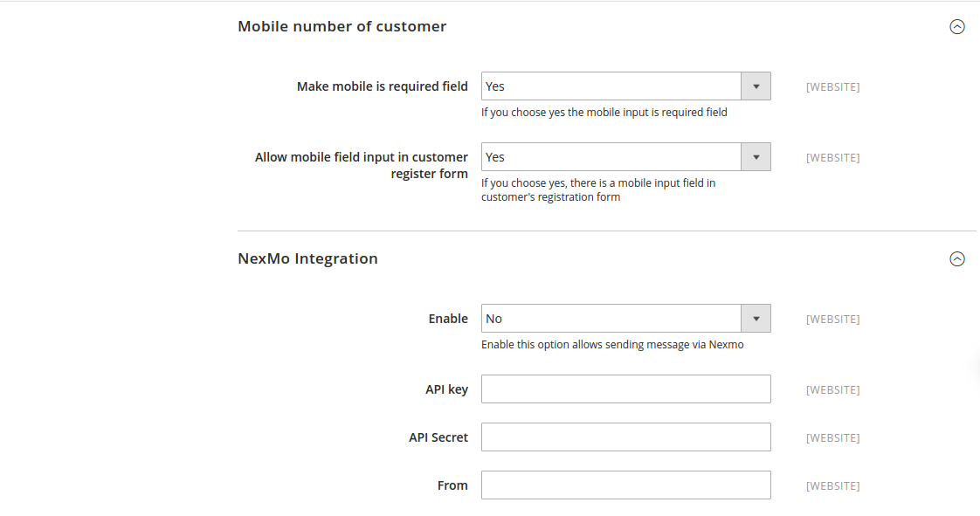980x516 pixels.
Task: Open the Make mobile is required field select
Action: (611, 86)
